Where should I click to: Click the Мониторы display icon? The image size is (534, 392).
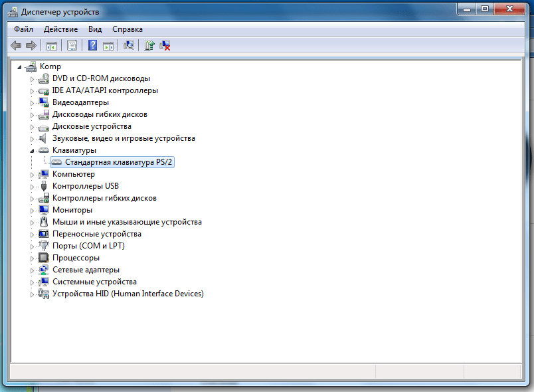pyautogui.click(x=44, y=210)
